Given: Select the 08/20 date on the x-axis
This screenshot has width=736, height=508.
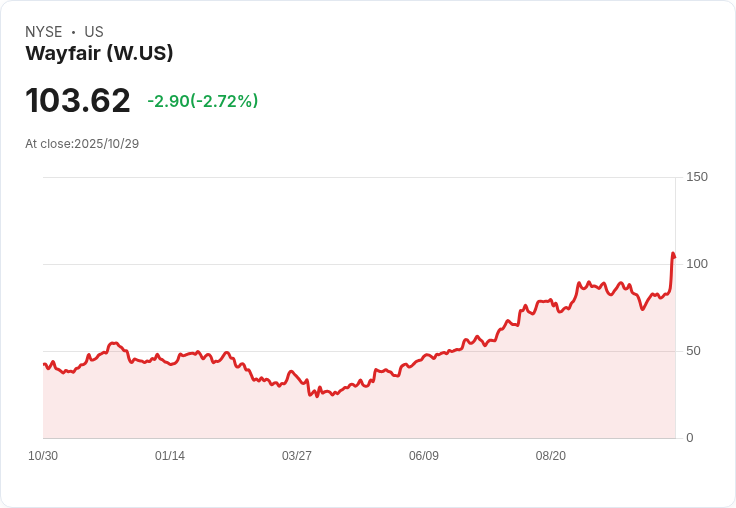Looking at the screenshot, I should (x=551, y=456).
